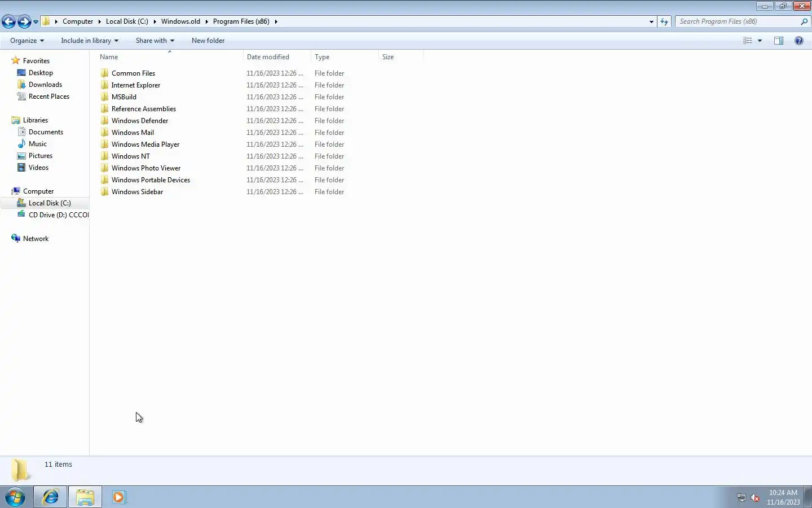The height and width of the screenshot is (508, 812).
Task: Launch Internet Explorer from the taskbar
Action: tap(50, 497)
